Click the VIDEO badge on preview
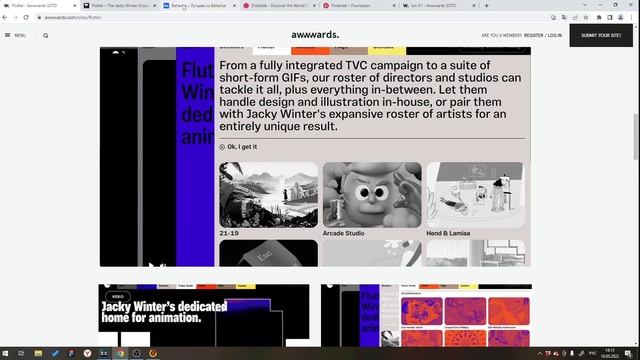The height and width of the screenshot is (360, 640). pos(118,297)
